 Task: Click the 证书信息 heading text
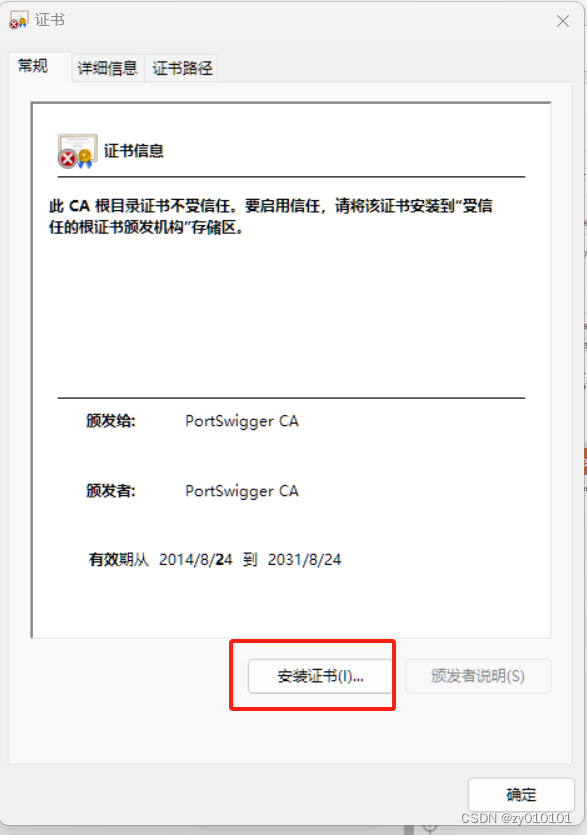134,151
